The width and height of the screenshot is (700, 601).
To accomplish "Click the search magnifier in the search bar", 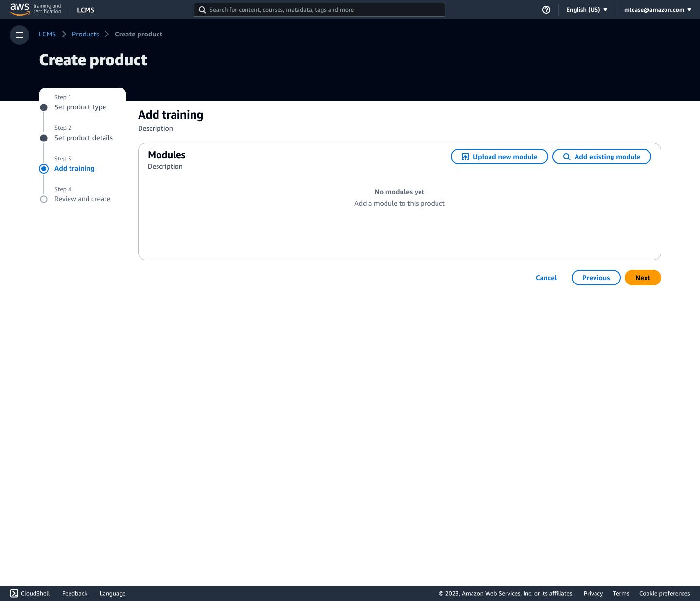I will [202, 10].
